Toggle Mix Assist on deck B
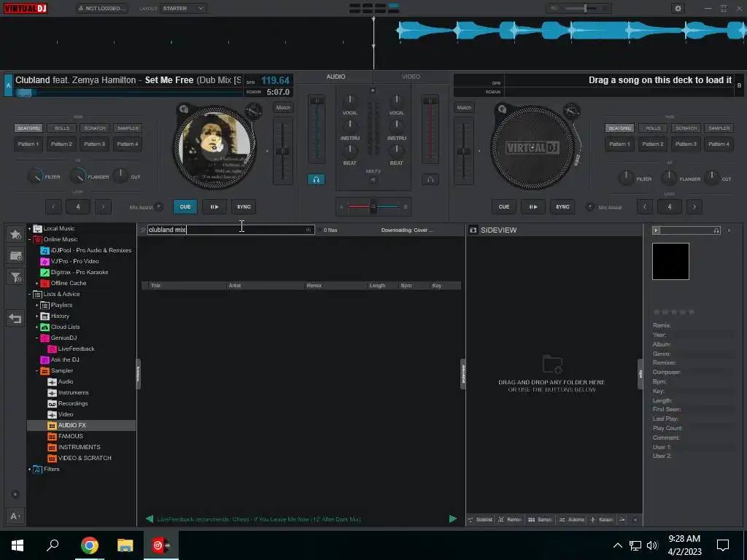 point(589,207)
